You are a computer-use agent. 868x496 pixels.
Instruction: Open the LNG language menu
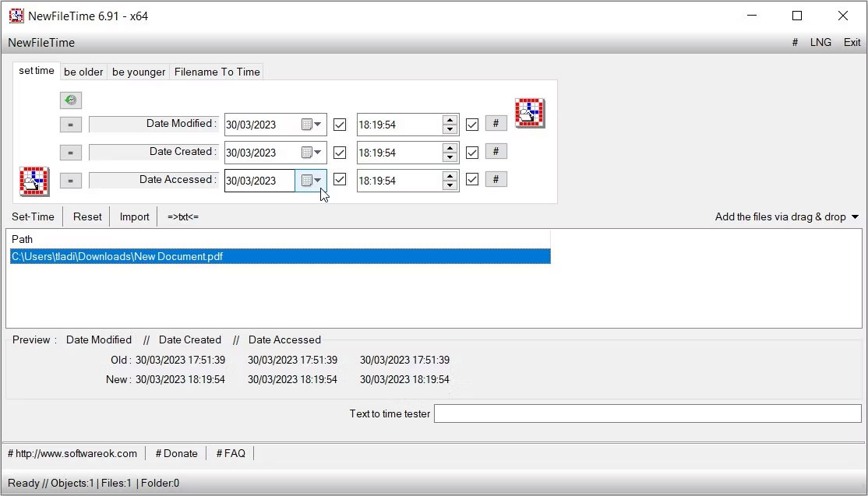click(820, 43)
